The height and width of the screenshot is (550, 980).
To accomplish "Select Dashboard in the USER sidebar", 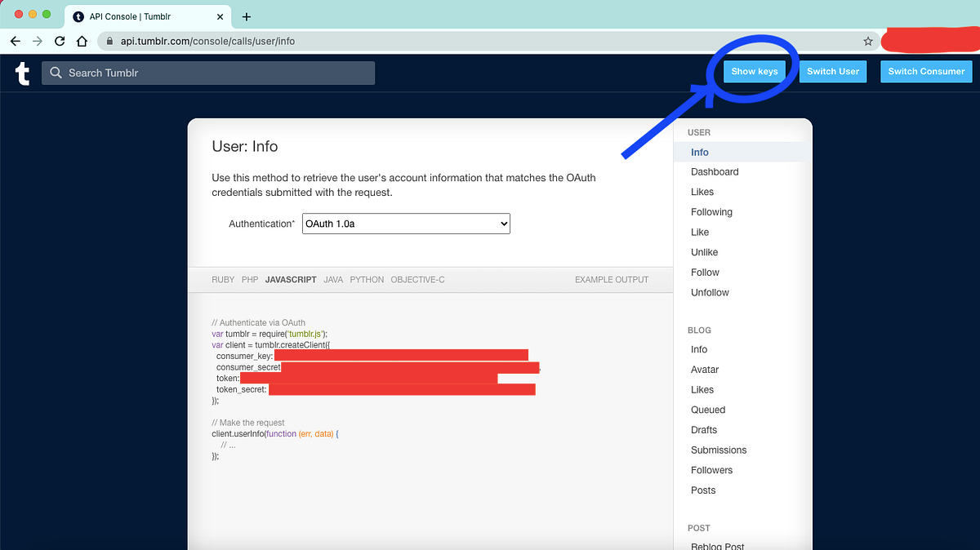I will (715, 171).
